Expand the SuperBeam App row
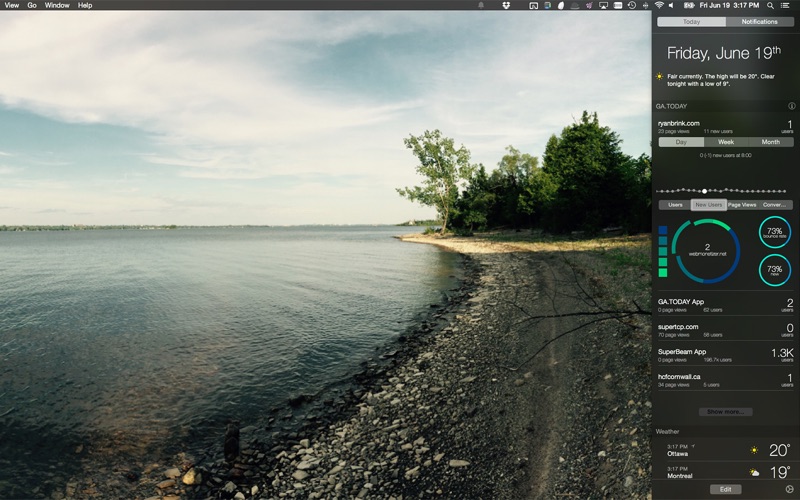This screenshot has height=500, width=800. tap(725, 355)
